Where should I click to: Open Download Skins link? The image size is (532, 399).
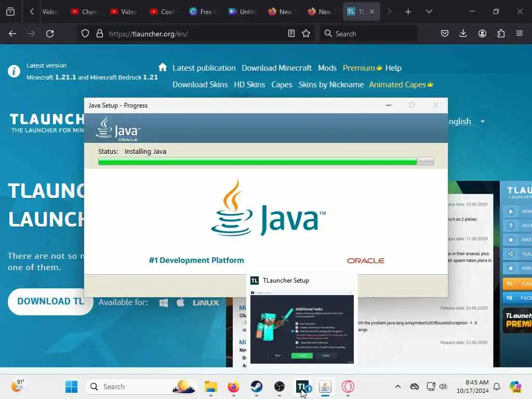[200, 85]
